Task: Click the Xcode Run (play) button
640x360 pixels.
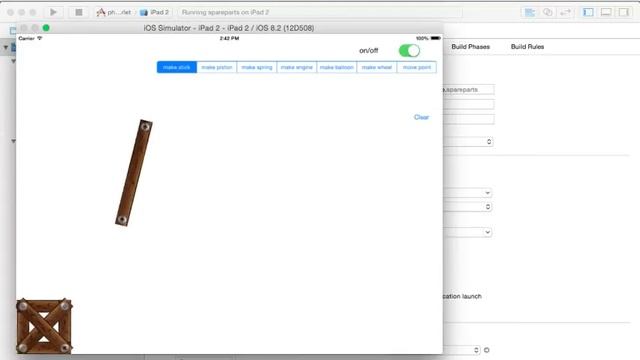Action: click(53, 12)
